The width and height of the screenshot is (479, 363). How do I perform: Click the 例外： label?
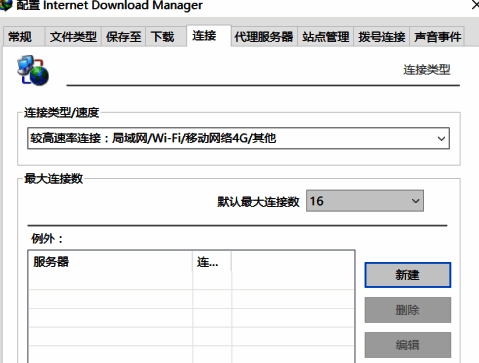coord(47,239)
